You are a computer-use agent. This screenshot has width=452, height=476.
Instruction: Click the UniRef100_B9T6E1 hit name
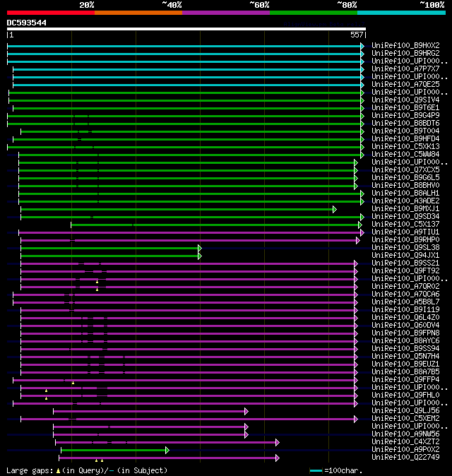405,108
